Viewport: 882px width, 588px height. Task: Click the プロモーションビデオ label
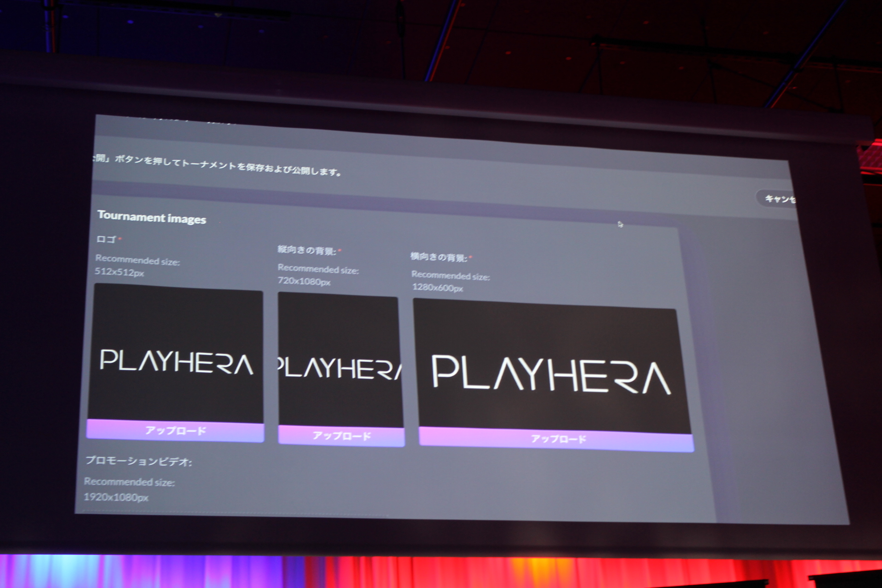tap(139, 461)
